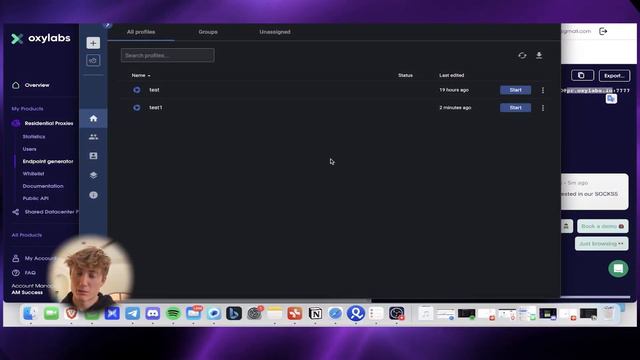640x360 pixels.
Task: Switch to the Unassigned tab
Action: pos(275,32)
